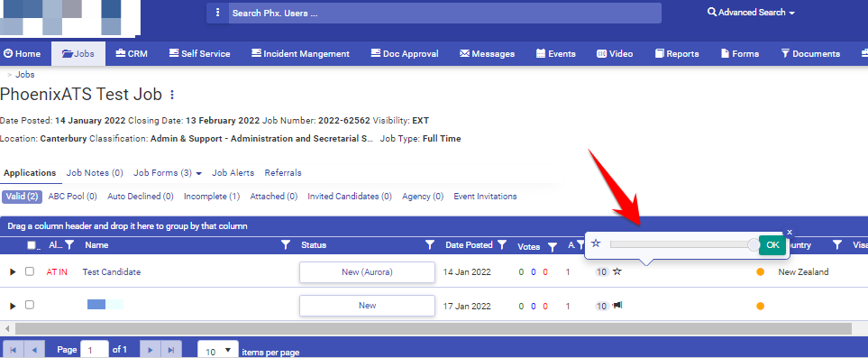Click the rating slider handle
The height and width of the screenshot is (358, 868).
[x=754, y=244]
